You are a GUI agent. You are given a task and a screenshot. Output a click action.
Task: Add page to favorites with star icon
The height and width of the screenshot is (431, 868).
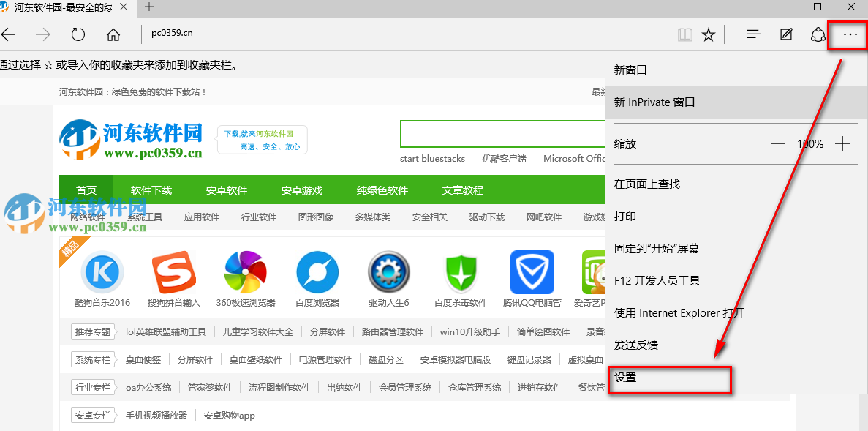[x=708, y=34]
